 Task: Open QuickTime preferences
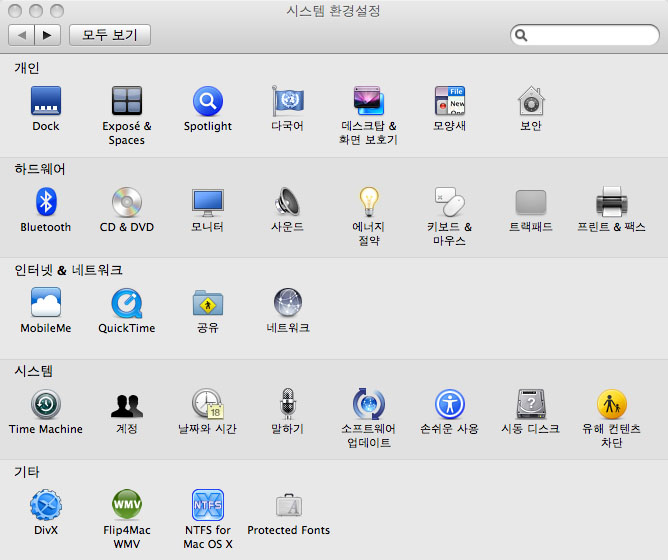(x=127, y=303)
